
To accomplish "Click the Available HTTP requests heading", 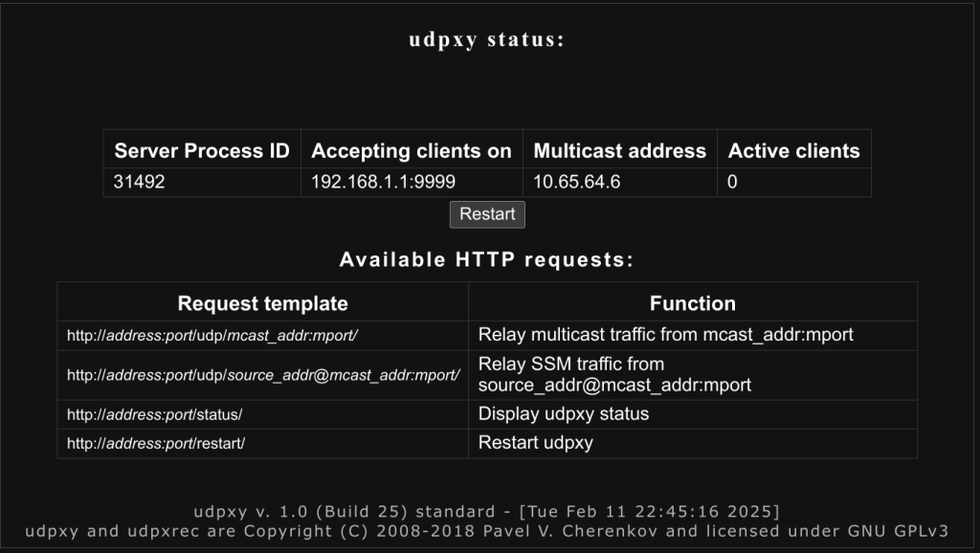I will click(x=487, y=259).
